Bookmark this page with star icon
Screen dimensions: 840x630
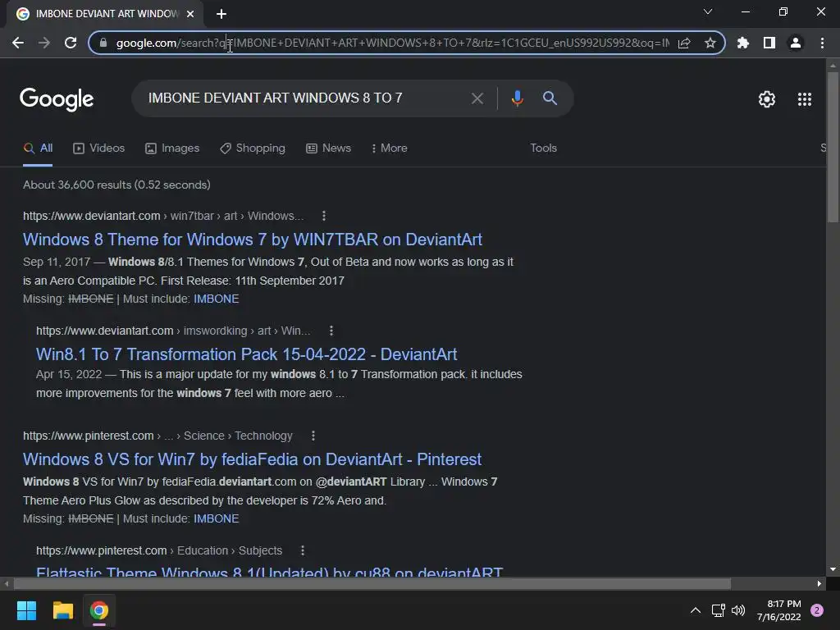click(x=710, y=43)
